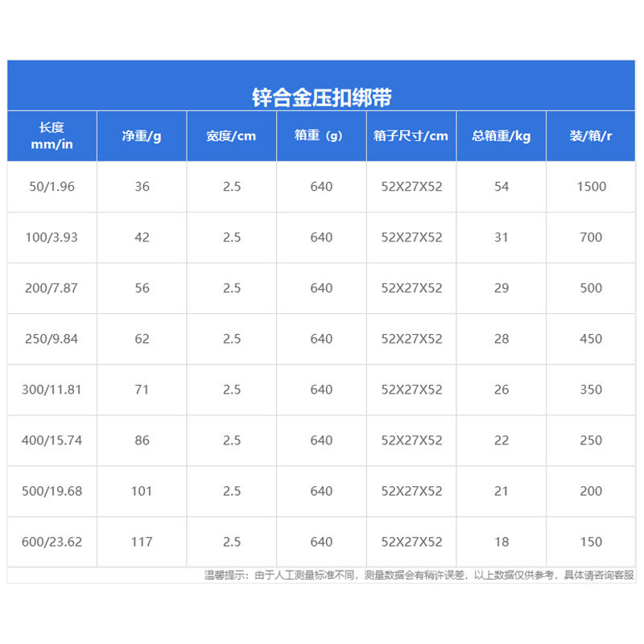Select net weight 86 in the 400/15.74 row

pyautogui.click(x=142, y=440)
